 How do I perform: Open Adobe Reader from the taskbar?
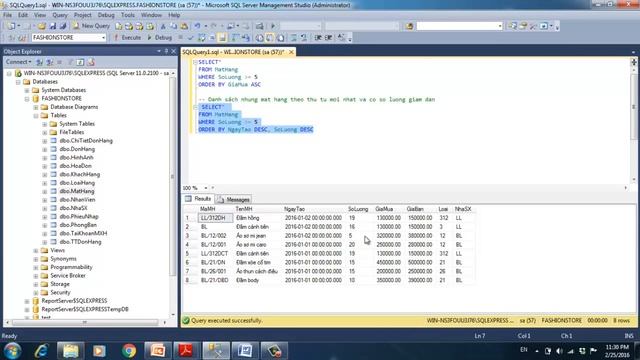(187, 351)
